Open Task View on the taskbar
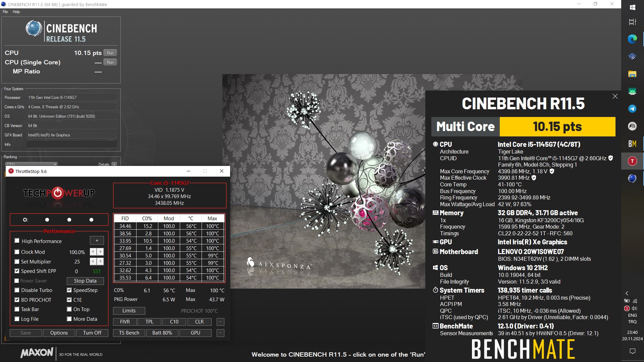 click(x=632, y=22)
